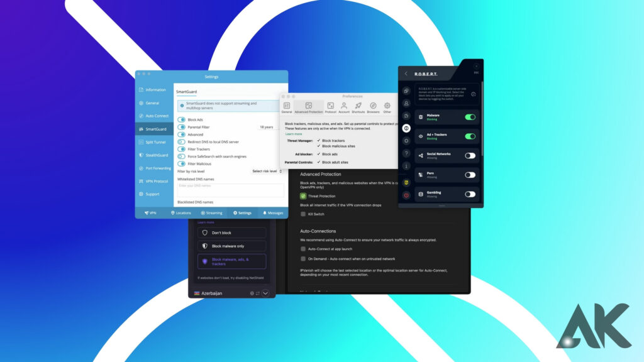
Task: Turn off the Ad + Trackers toggle
Action: tap(470, 136)
